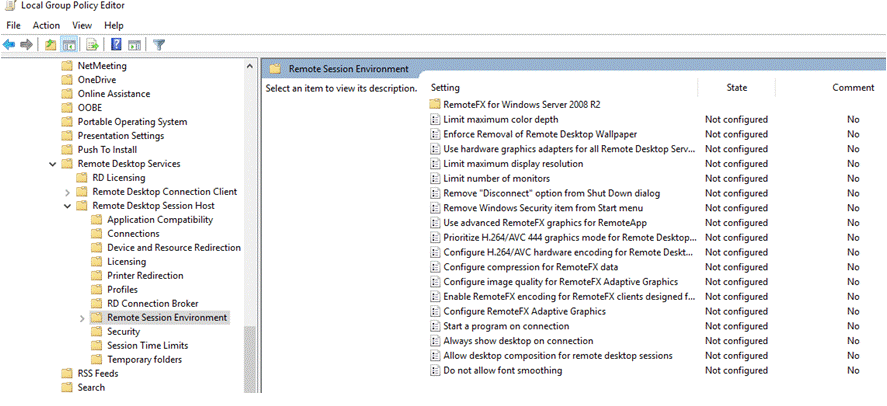Click the policy icon beside Limit maximum display resolution
887x406 pixels.
click(x=434, y=164)
